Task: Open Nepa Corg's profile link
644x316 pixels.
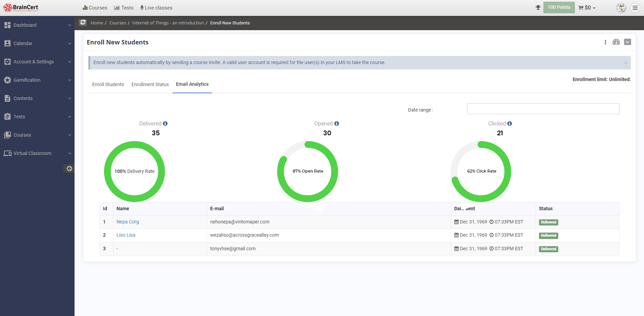Action: (127, 222)
